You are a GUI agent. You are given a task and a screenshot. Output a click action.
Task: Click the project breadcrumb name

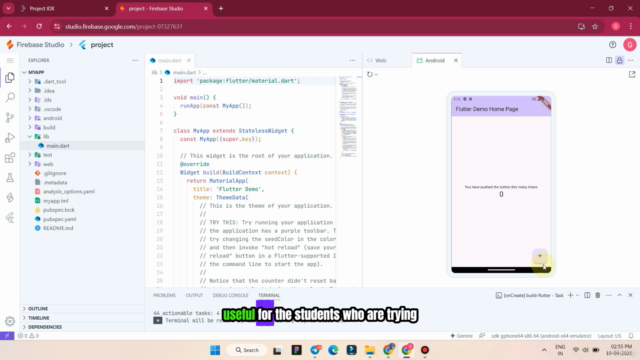[x=102, y=45]
